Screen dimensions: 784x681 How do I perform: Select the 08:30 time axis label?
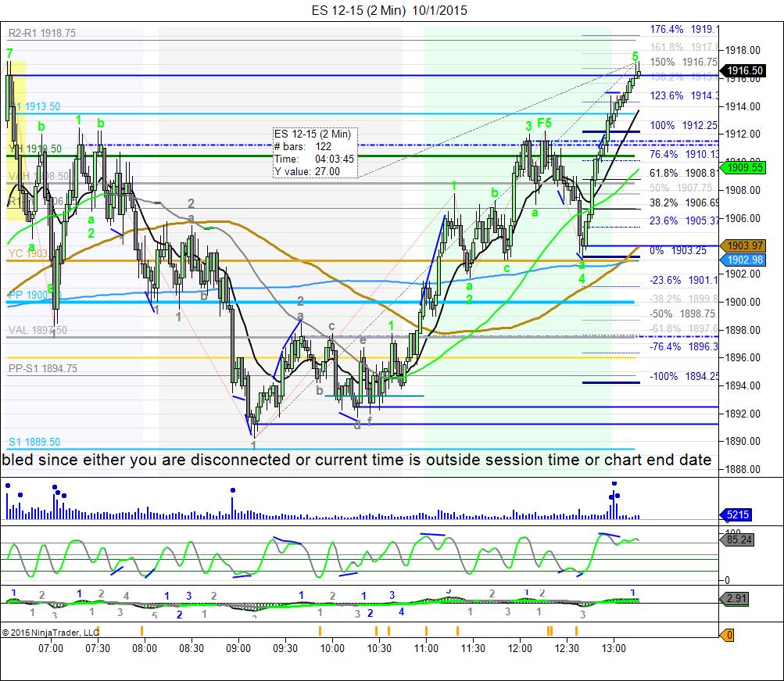(x=192, y=648)
